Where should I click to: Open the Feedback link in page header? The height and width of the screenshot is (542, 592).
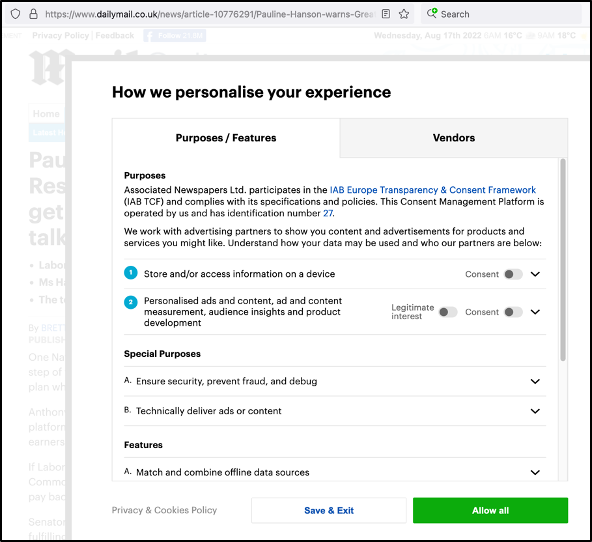point(115,35)
